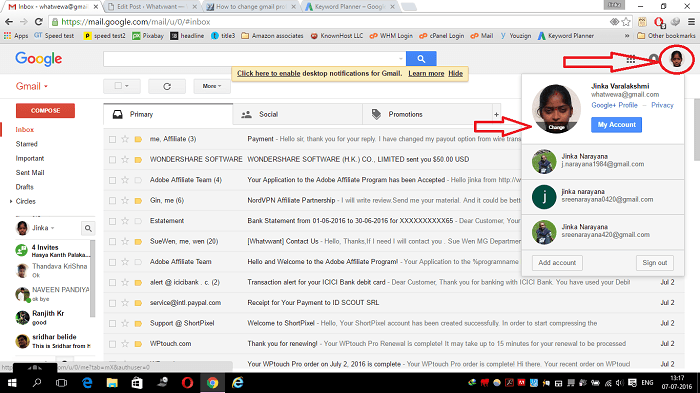The height and width of the screenshot is (393, 700).
Task: Open the More actions dropdown
Action: pyautogui.click(x=212, y=86)
